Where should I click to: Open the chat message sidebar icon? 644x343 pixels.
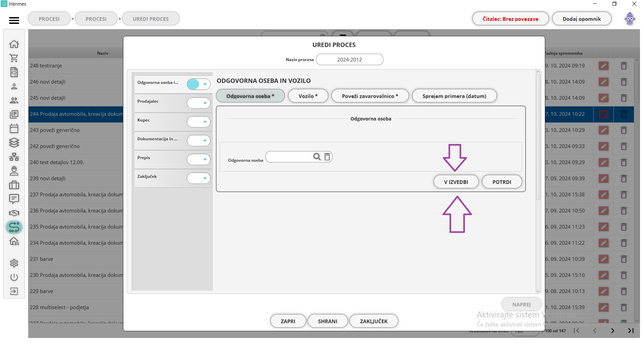tap(14, 199)
